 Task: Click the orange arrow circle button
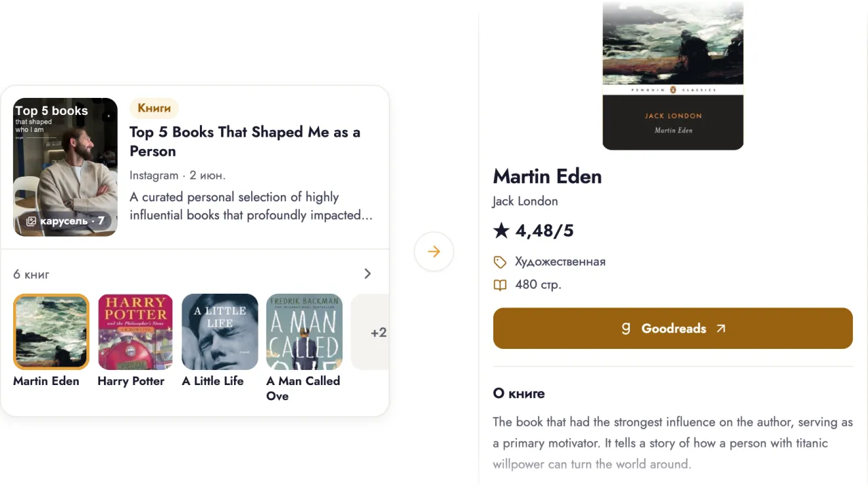click(434, 252)
